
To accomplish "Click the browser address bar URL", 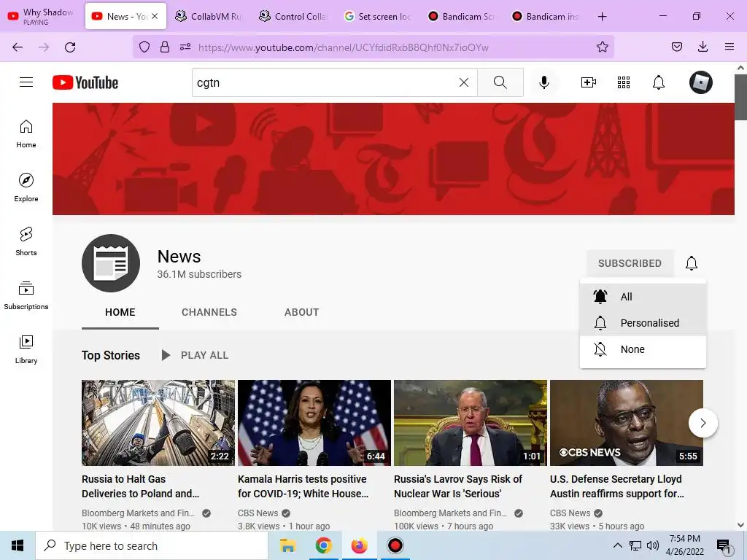I will (x=344, y=47).
